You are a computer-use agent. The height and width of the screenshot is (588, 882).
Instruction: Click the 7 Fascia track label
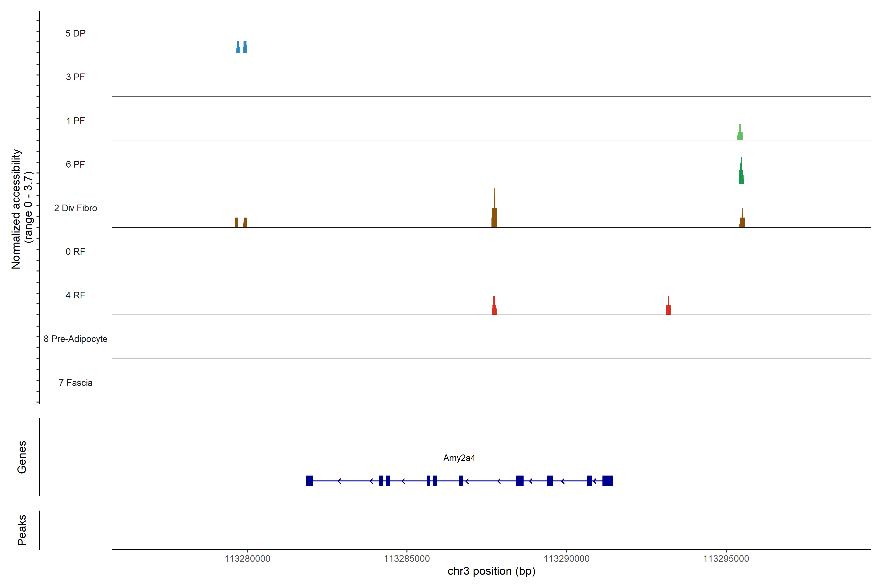75,383
